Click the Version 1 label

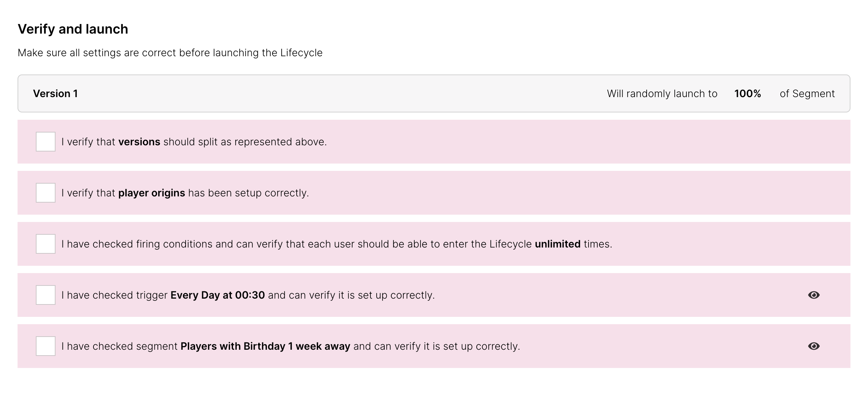(56, 94)
